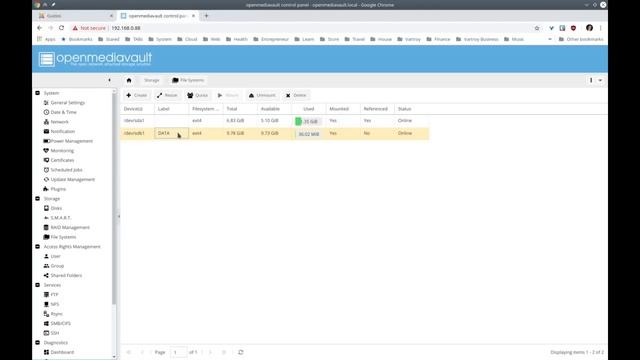Viewport: 640px width, 360px height.
Task: Open the Finance bookmarks folder
Action: (438, 39)
